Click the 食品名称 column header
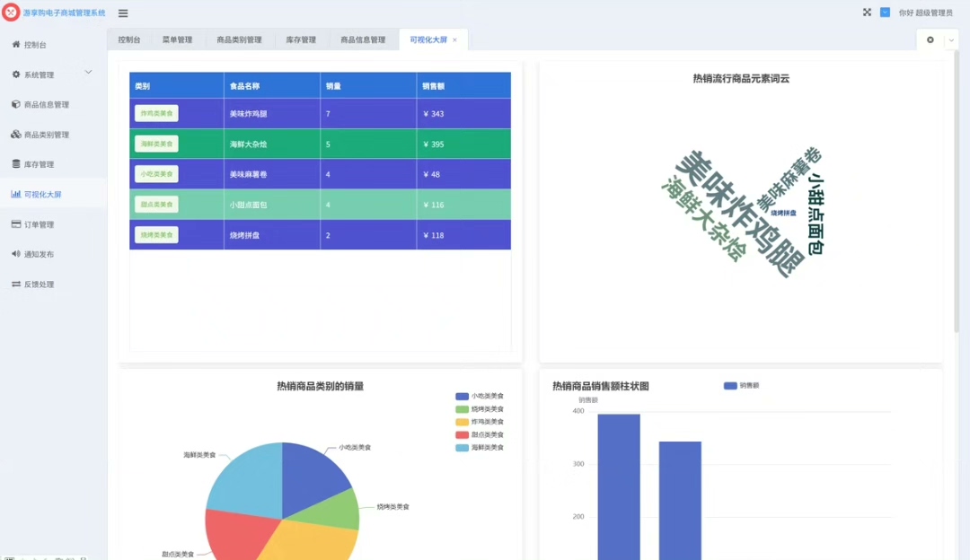Viewport: 970px width, 560px height. click(x=272, y=86)
